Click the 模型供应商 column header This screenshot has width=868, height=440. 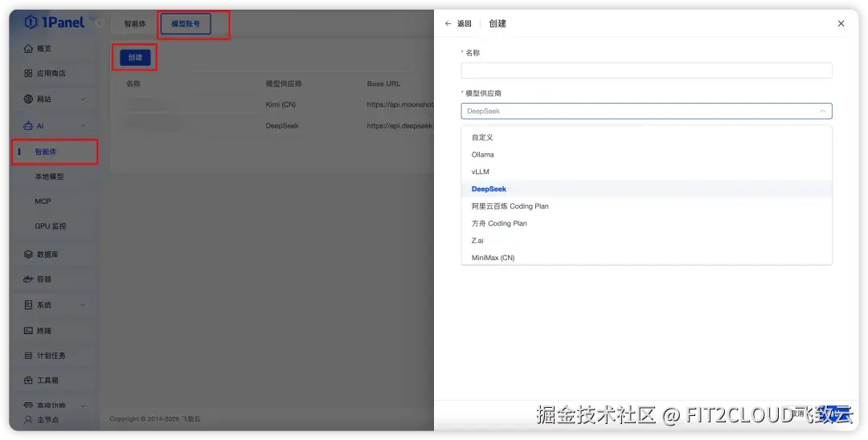coord(284,84)
